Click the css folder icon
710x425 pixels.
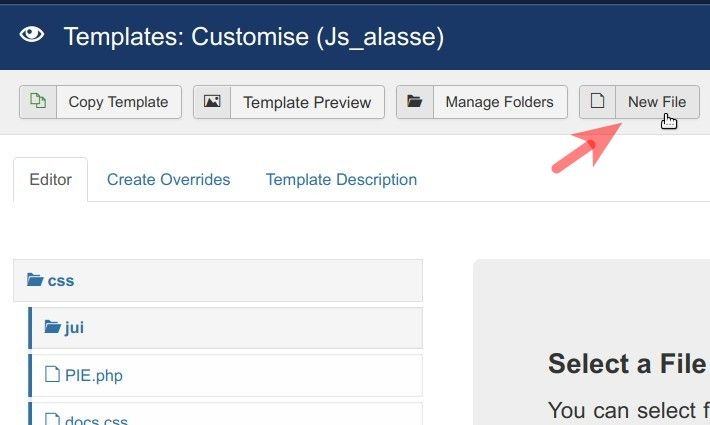35,281
